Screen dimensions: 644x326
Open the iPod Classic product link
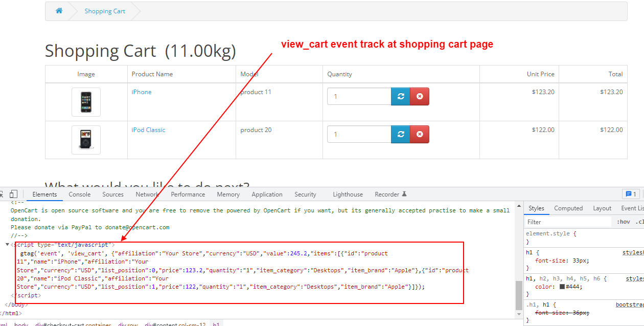click(148, 130)
